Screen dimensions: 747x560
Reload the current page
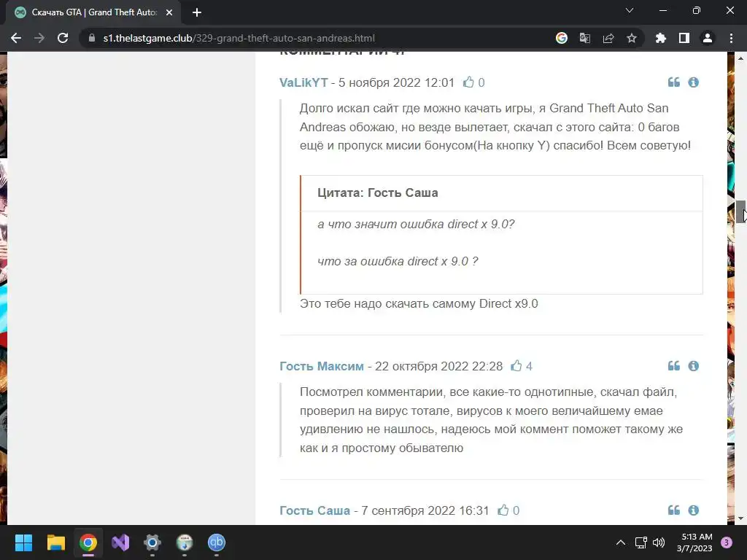tap(63, 38)
